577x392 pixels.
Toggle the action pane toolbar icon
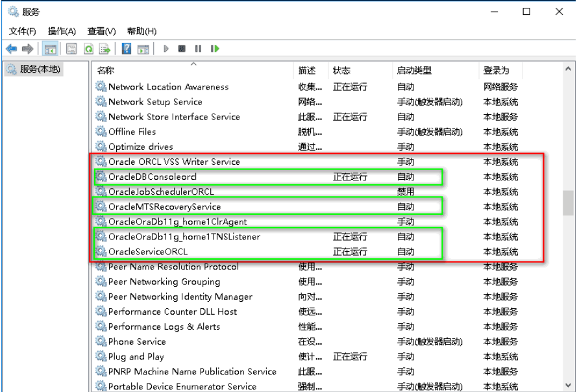pos(143,49)
